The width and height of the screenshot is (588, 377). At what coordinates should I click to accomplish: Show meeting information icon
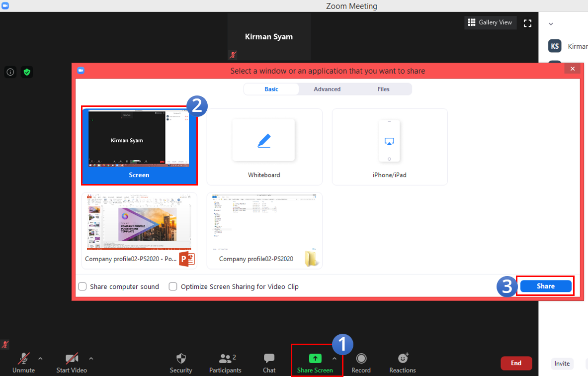(10, 72)
